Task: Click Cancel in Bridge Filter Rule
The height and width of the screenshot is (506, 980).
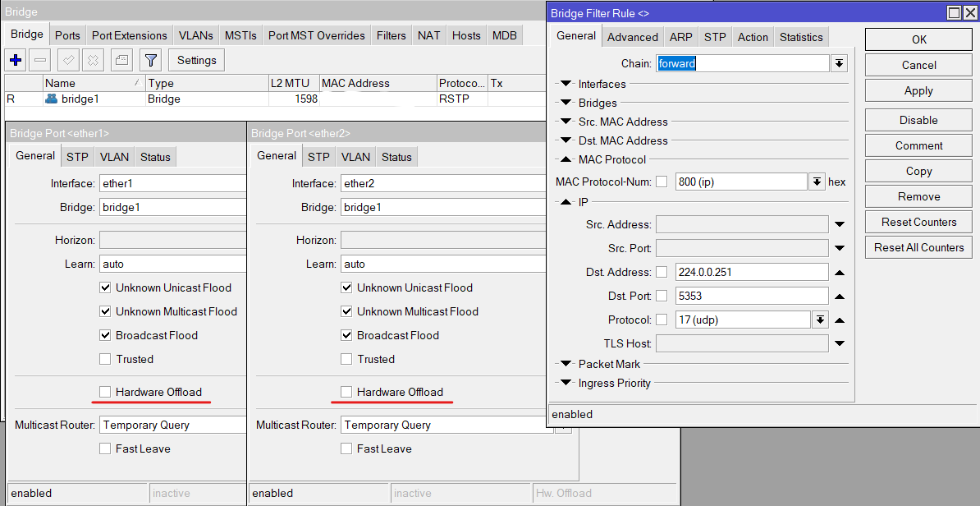Action: (x=918, y=65)
